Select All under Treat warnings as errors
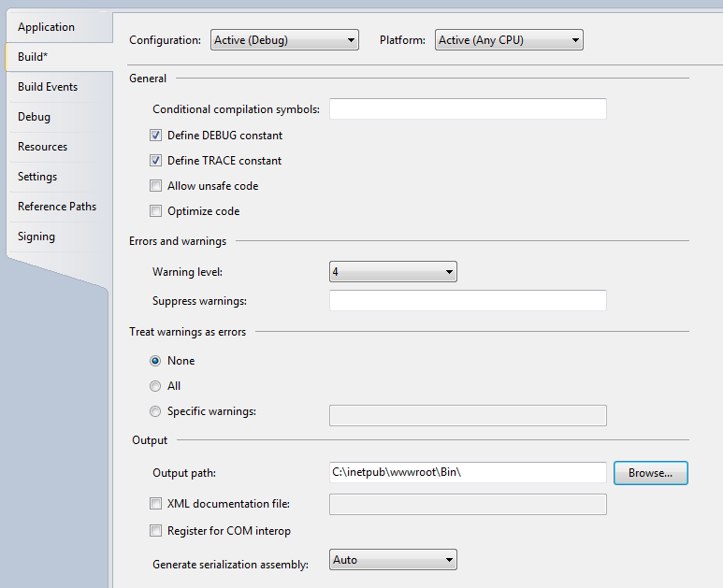Image resolution: width=723 pixels, height=588 pixels. click(x=156, y=386)
